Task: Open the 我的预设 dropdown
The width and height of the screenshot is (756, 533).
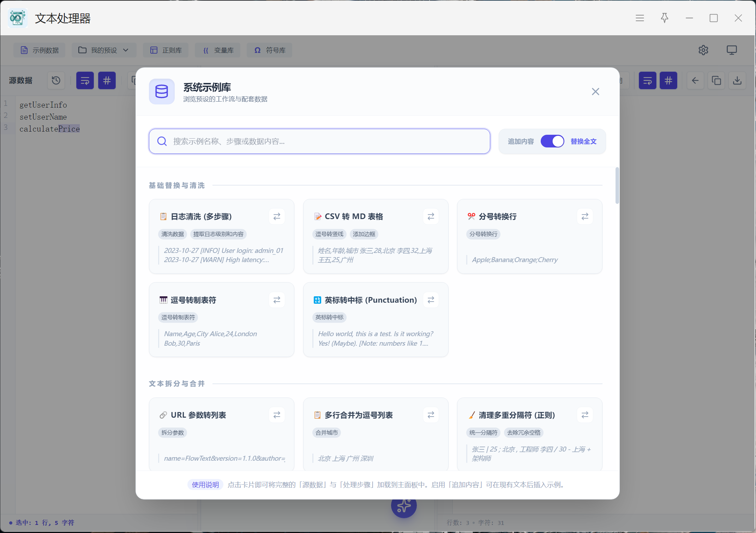Action: [104, 50]
